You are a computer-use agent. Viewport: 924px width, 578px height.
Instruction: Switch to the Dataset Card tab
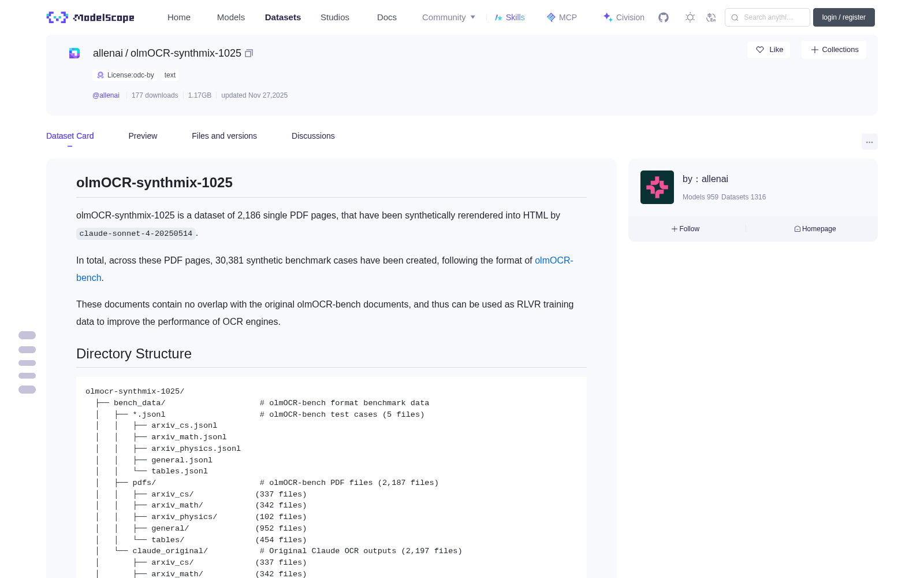pos(70,136)
